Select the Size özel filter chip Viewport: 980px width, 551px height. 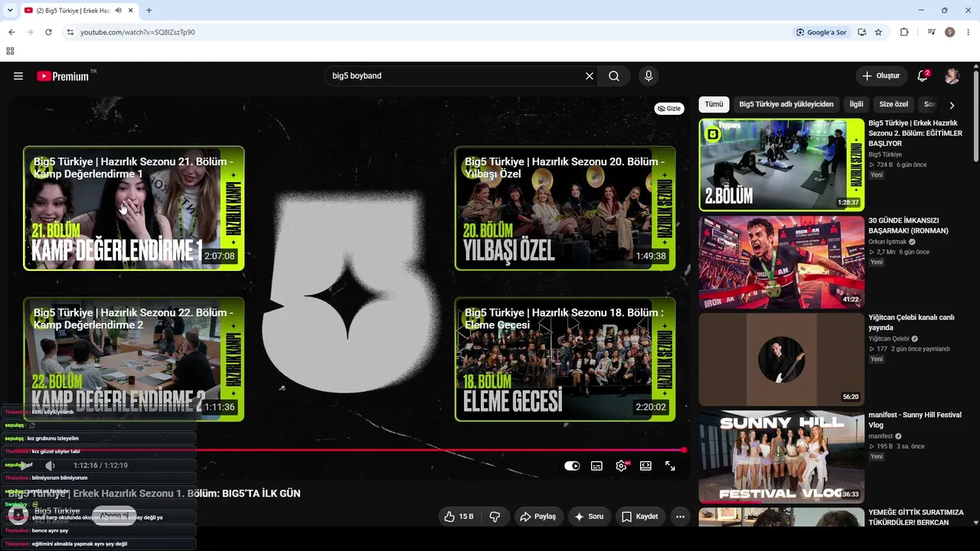[x=893, y=104]
